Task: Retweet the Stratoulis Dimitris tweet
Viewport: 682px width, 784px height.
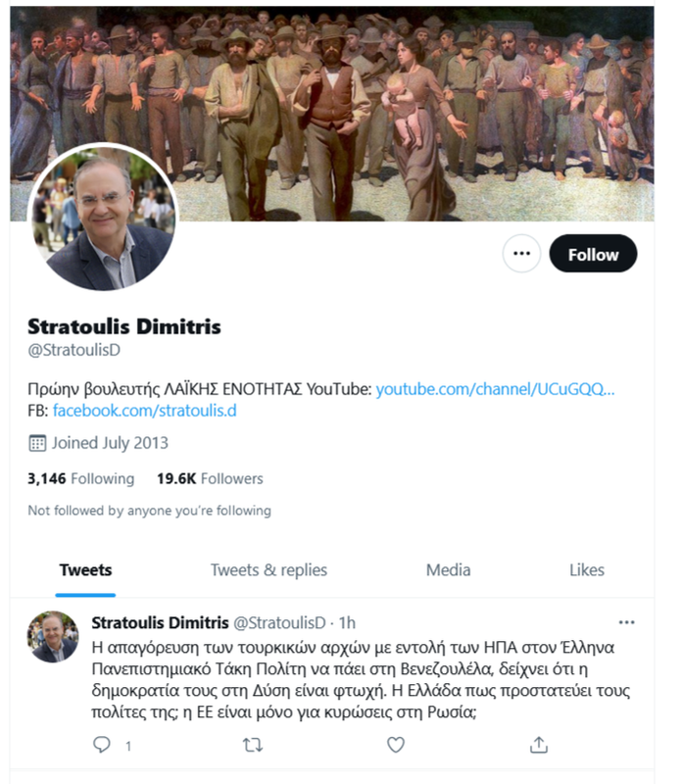Action: pos(253,746)
